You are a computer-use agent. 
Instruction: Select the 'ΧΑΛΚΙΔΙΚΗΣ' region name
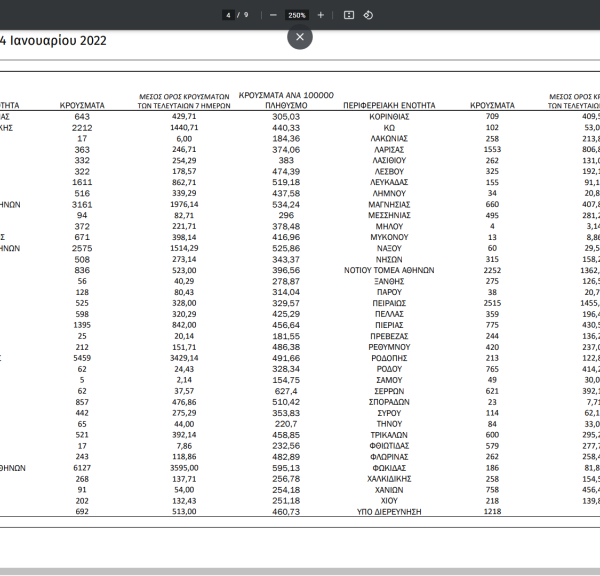click(389, 479)
